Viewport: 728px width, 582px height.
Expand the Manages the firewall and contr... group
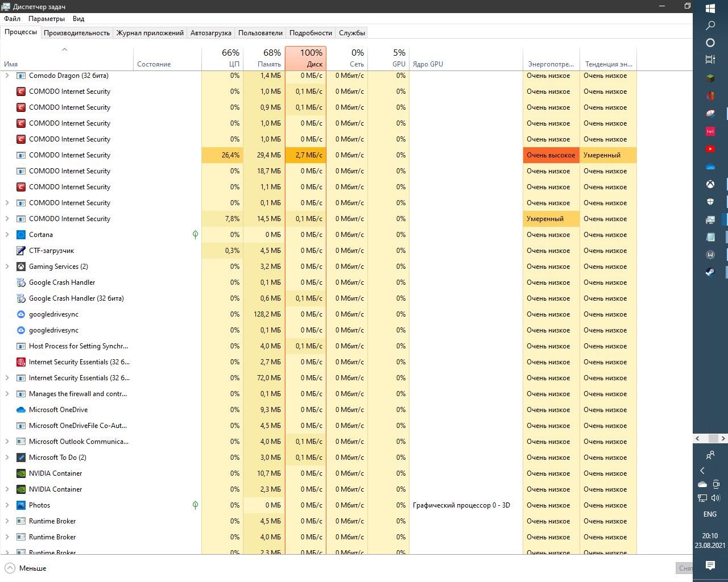[7, 394]
